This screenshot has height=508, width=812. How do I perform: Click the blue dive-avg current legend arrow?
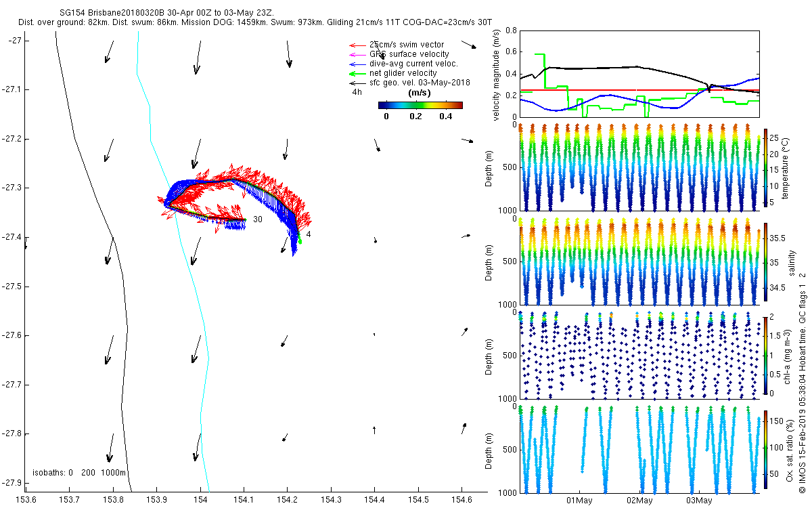coord(355,64)
